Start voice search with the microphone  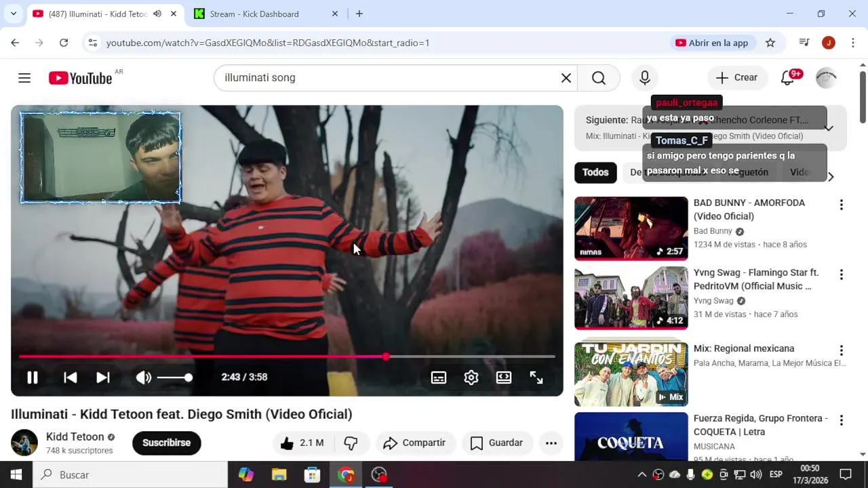tap(645, 78)
